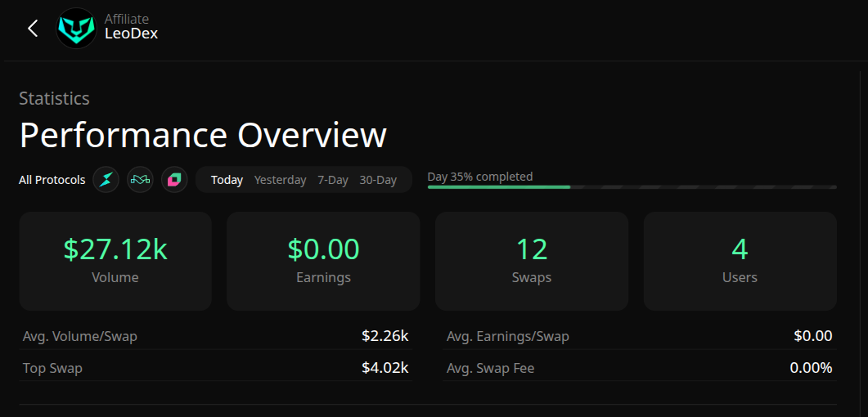Screen dimensions: 868x417
Task: Click the Top Swap row
Action: tap(215, 368)
